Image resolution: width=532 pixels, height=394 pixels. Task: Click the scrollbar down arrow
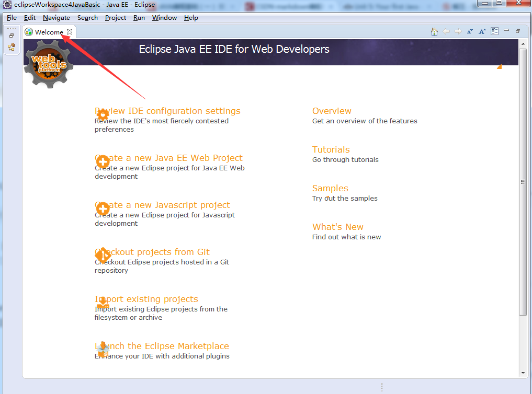coord(523,373)
